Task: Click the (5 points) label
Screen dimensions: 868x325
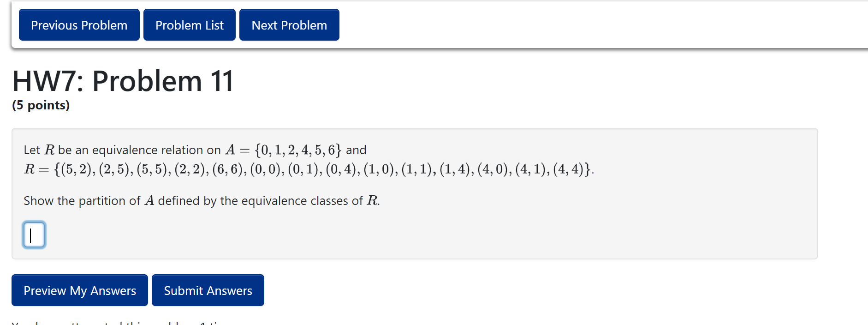Action: (41, 106)
